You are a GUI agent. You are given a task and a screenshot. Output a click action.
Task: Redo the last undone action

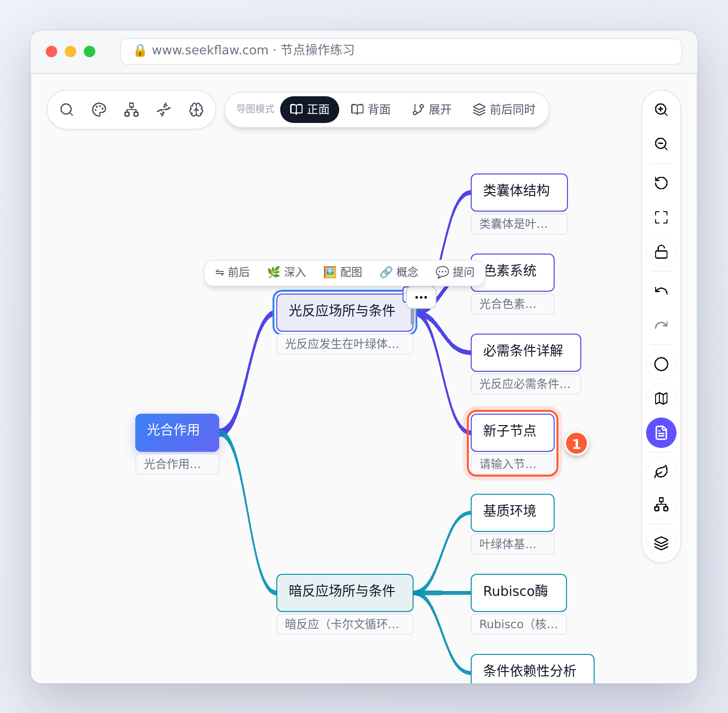661,325
